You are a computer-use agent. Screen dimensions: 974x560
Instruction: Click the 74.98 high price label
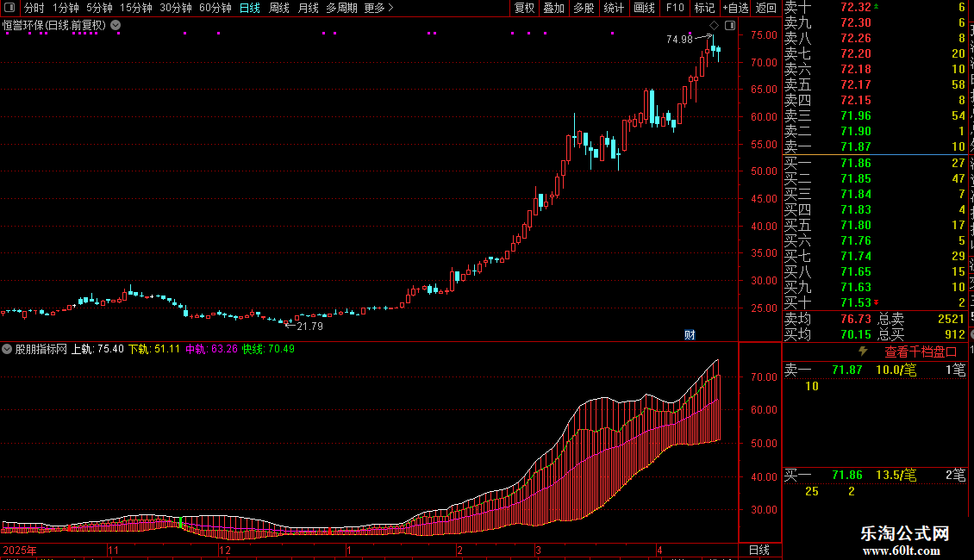(679, 39)
